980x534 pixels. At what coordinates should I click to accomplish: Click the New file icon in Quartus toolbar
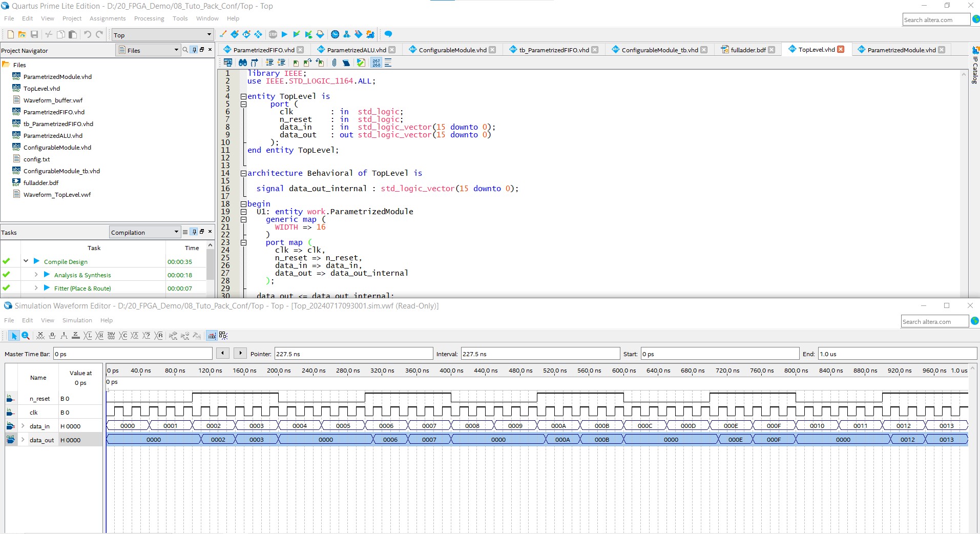click(10, 34)
